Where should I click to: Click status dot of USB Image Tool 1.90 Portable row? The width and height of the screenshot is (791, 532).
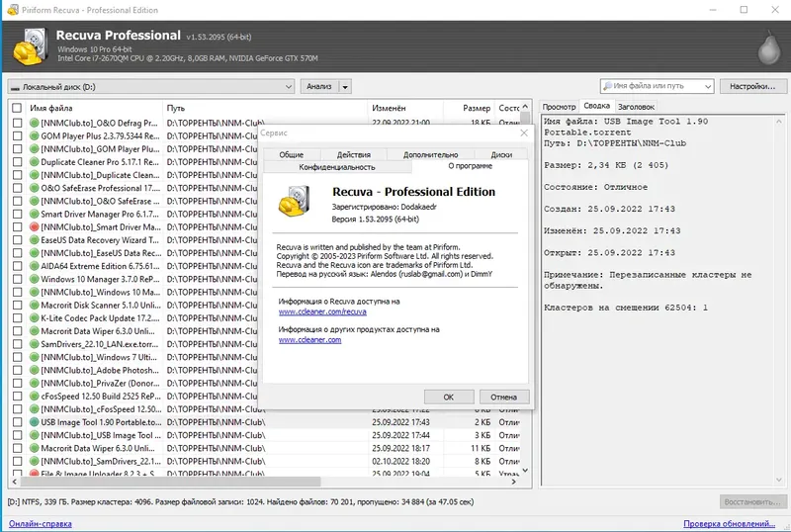[35, 422]
